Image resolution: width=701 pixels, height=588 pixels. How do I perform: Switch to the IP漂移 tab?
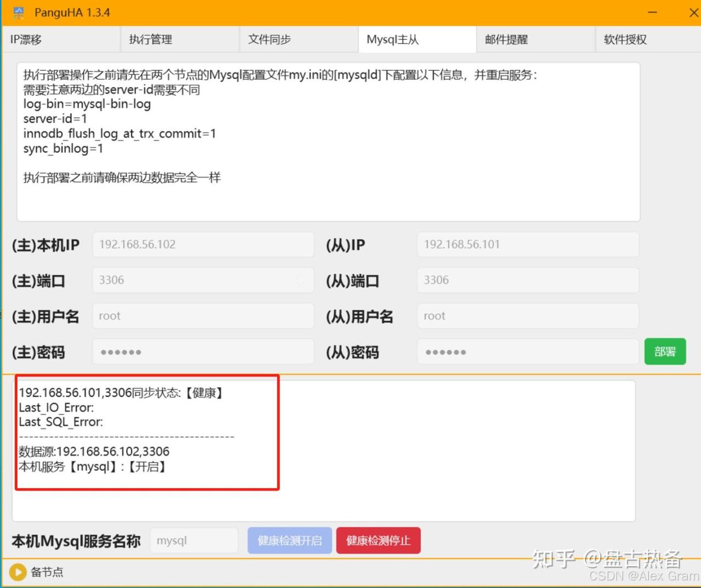click(61, 39)
